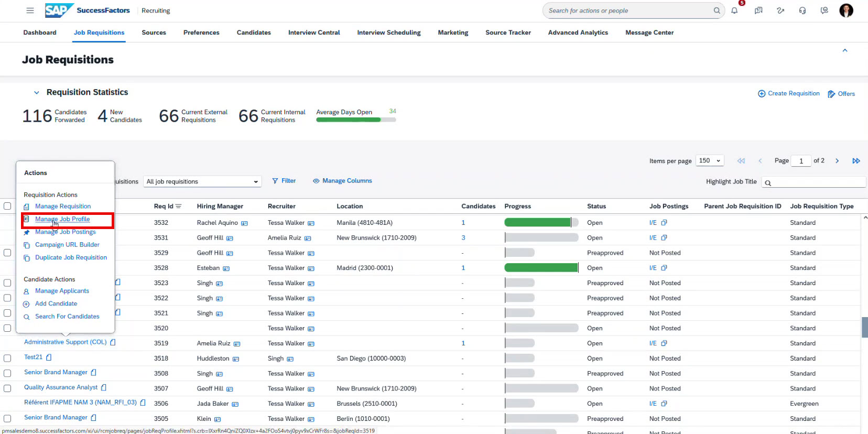Click the user profile avatar

point(845,10)
